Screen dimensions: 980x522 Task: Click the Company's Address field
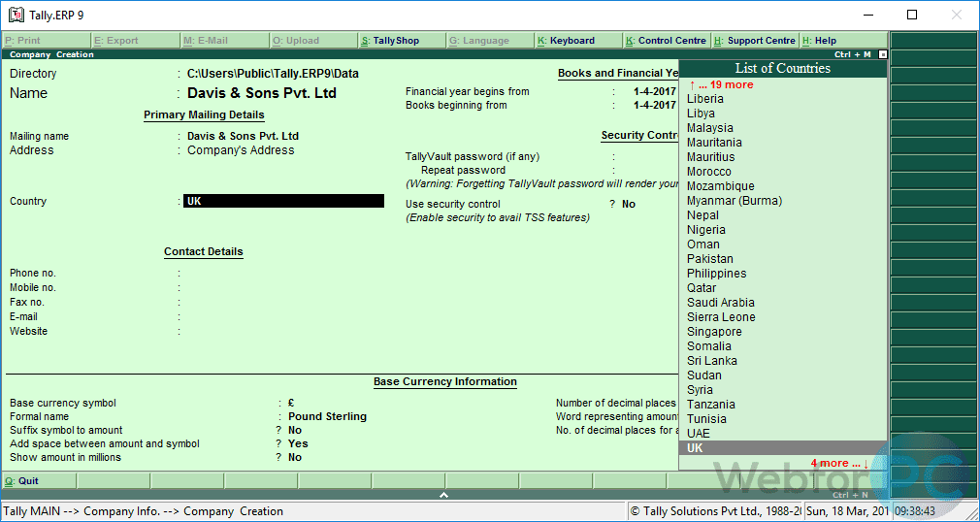click(x=241, y=150)
